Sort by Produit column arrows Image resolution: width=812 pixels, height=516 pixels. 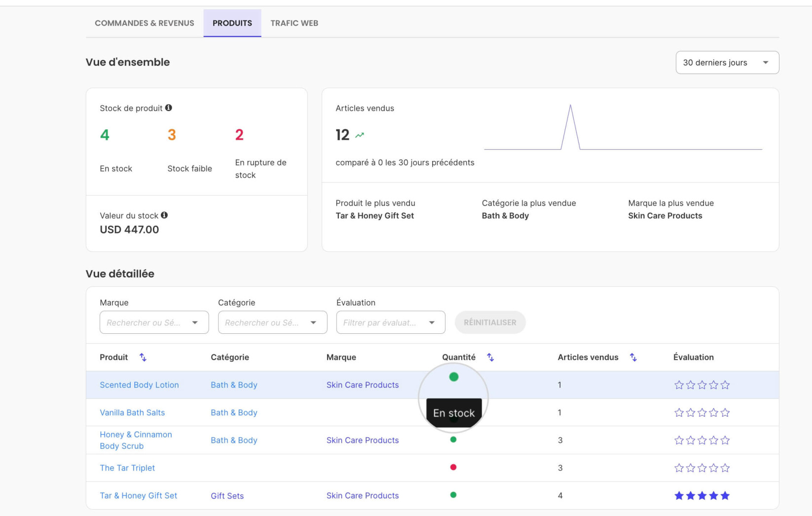point(143,357)
